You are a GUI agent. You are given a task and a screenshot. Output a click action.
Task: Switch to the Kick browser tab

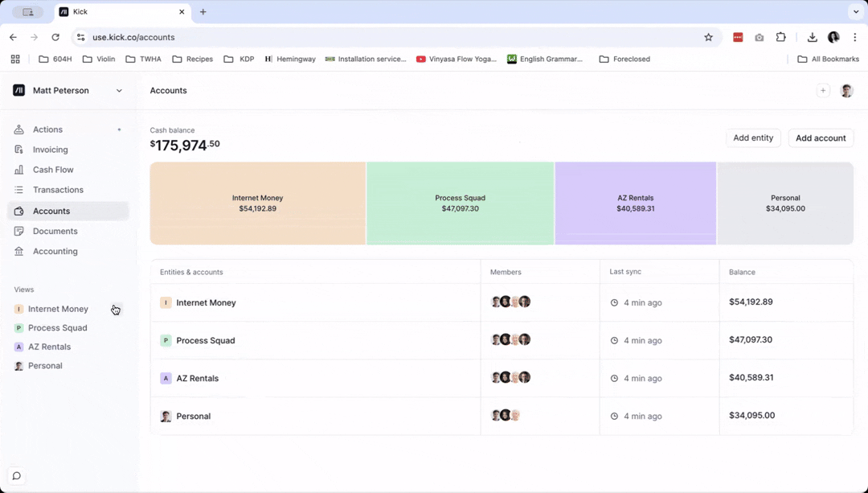click(x=121, y=11)
